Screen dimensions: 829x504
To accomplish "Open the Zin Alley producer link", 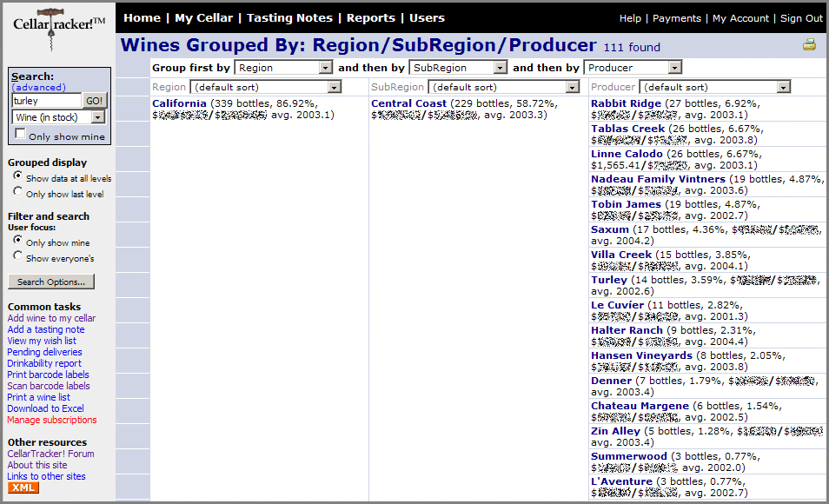I will pyautogui.click(x=616, y=431).
